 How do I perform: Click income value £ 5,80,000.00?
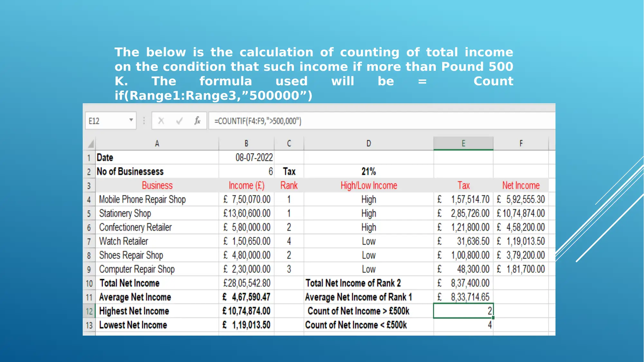coord(247,227)
